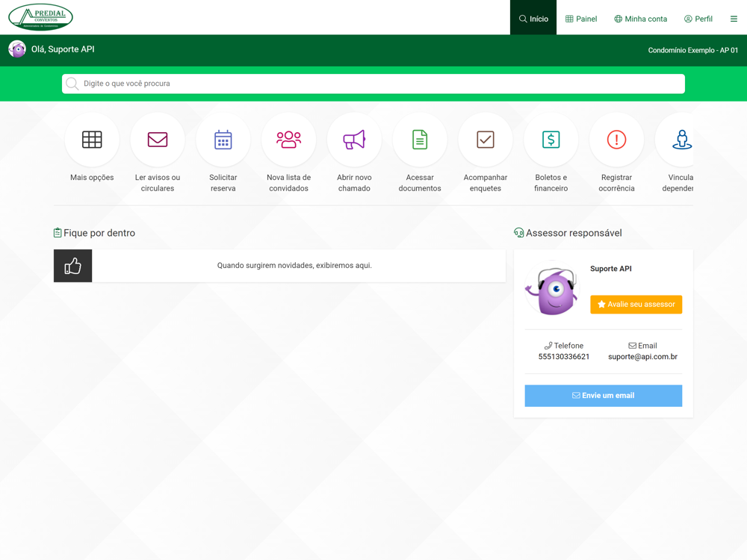
Task: Click the phone number 555130336621
Action: click(x=563, y=357)
